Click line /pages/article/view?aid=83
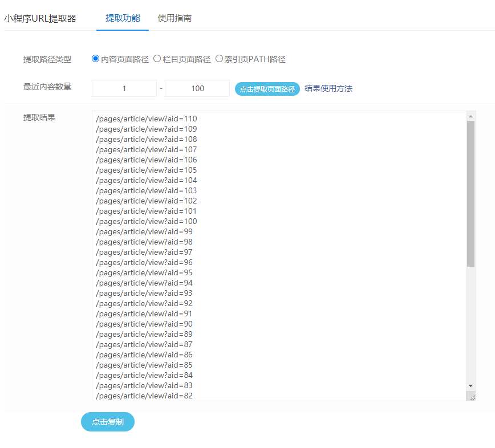 click(144, 385)
